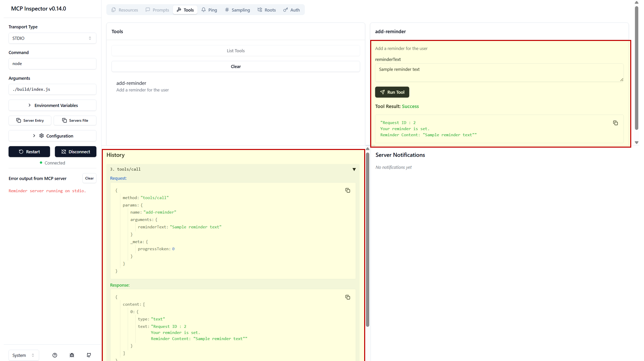
Task: Click the MCP Inspector v0.14.0 title
Action: click(39, 9)
